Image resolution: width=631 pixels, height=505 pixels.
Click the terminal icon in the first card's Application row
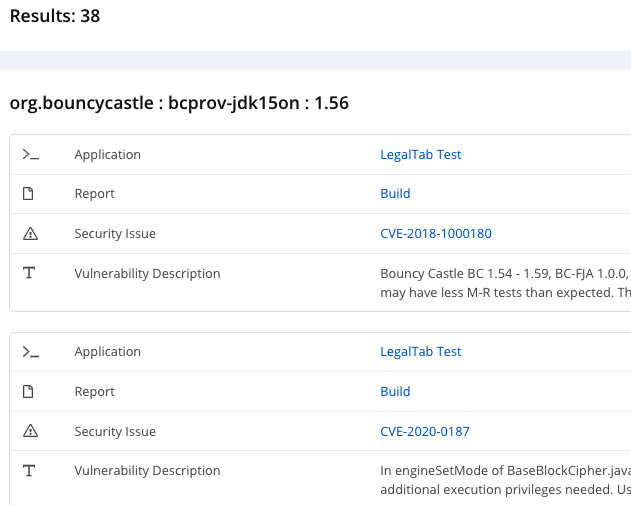click(x=30, y=155)
